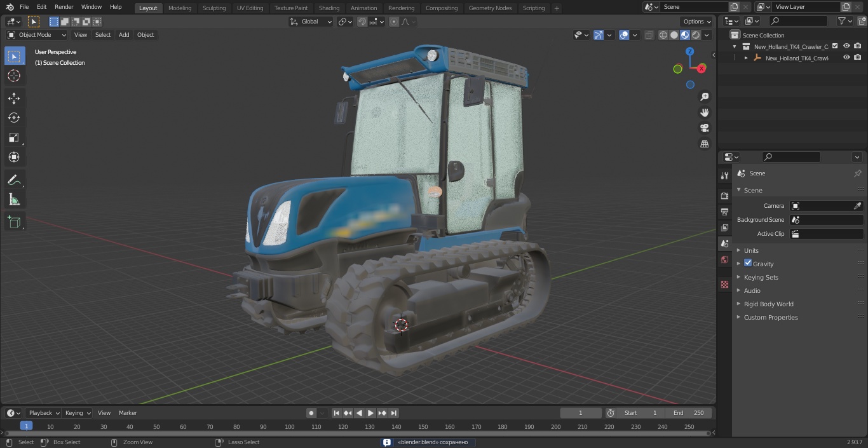Open the World properties tab

724,260
